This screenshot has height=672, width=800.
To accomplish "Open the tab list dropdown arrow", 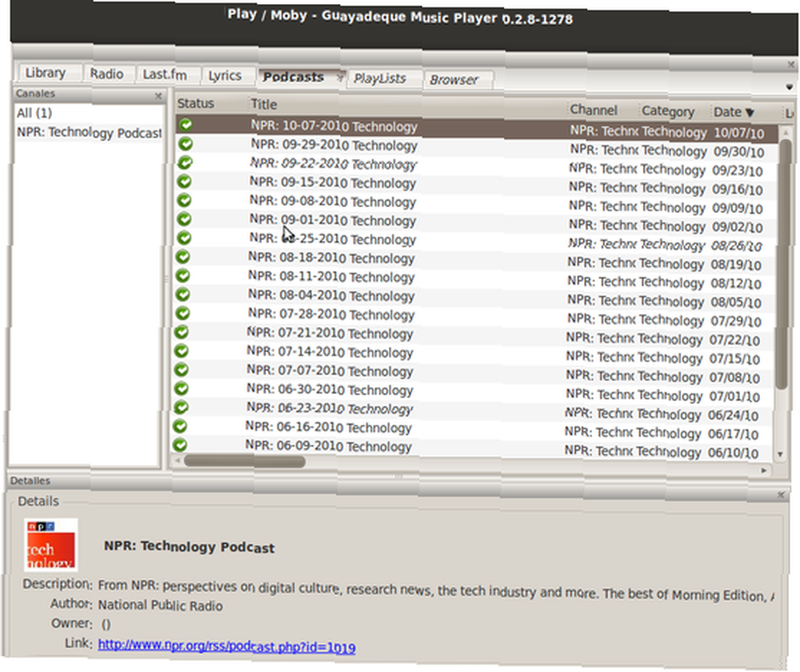I will point(790,87).
